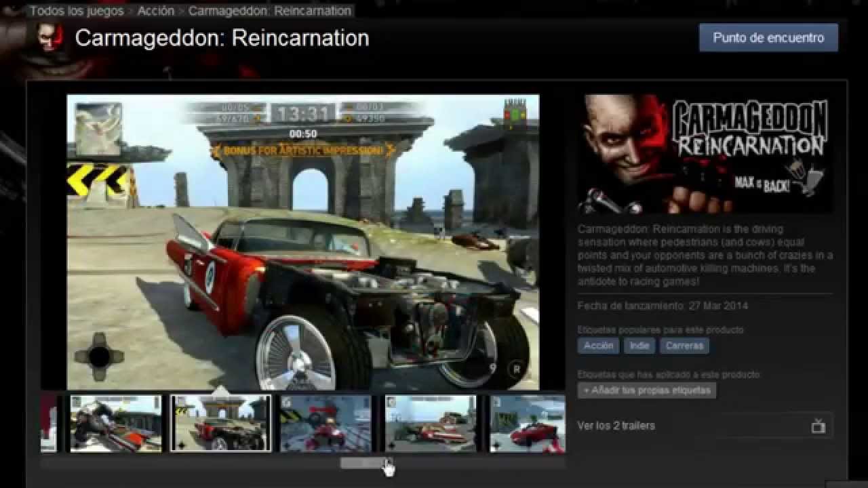The height and width of the screenshot is (488, 868).
Task: Select the 'Indie' popular tag
Action: pyautogui.click(x=639, y=346)
